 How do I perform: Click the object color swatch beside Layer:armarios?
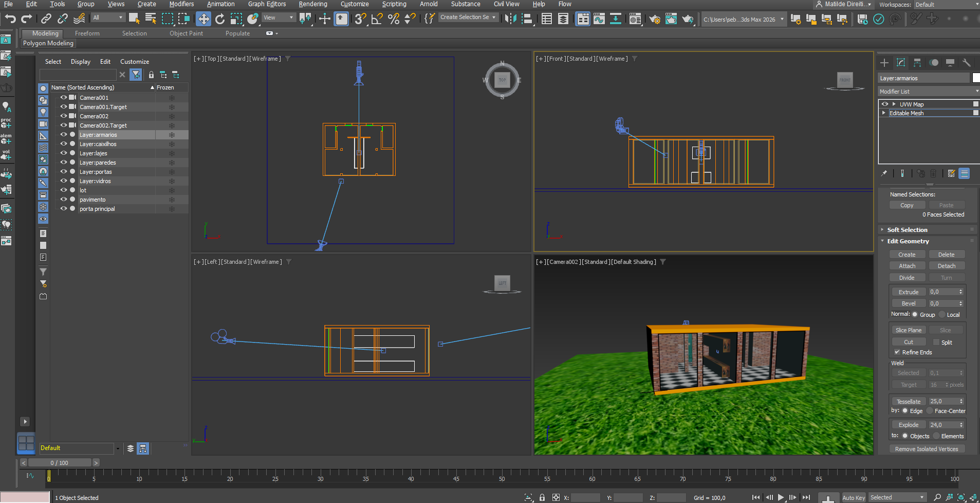[x=976, y=78]
